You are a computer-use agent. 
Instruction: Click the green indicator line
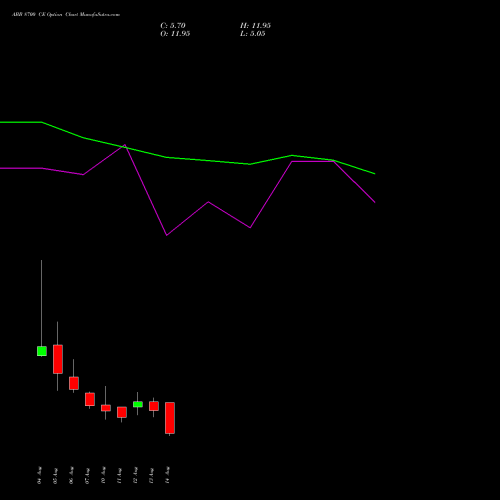208,160
